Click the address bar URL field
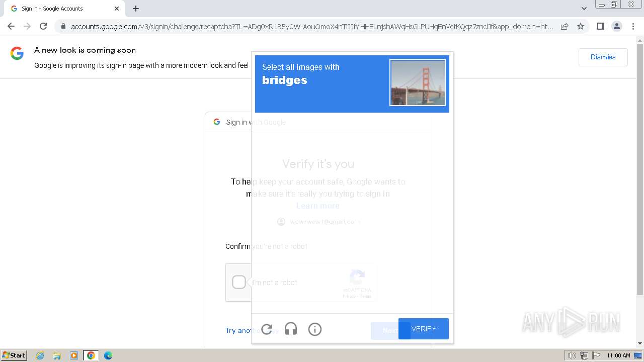 (312, 27)
